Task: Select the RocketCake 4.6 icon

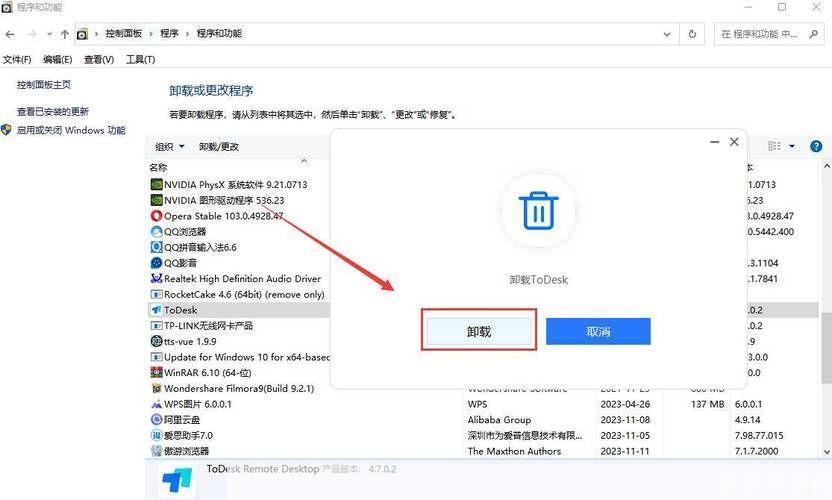Action: [x=156, y=294]
